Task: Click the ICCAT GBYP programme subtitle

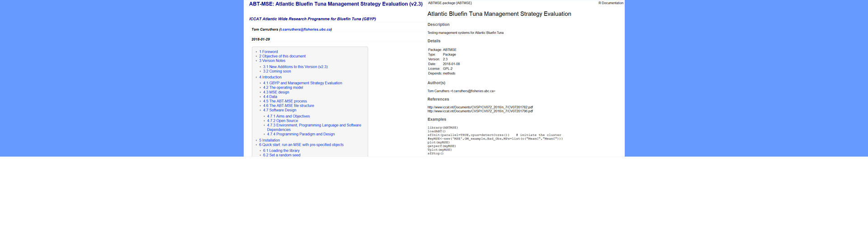Action: [312, 19]
